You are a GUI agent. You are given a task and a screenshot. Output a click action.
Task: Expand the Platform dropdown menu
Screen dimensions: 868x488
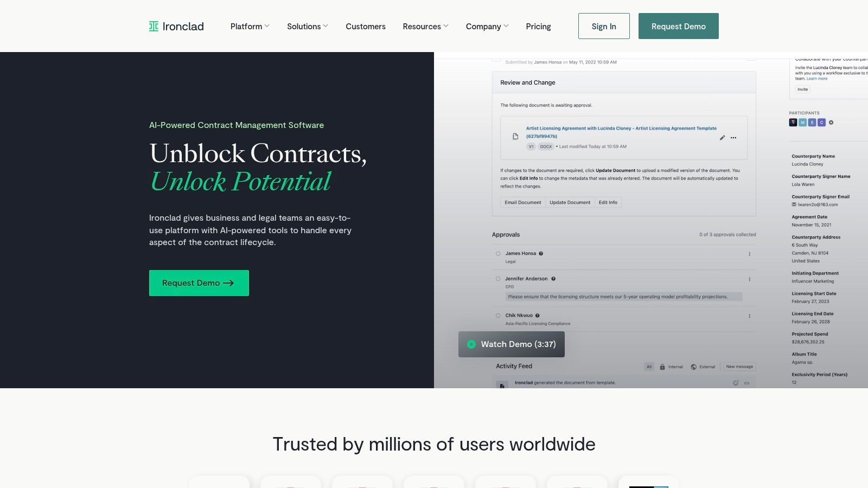(250, 26)
